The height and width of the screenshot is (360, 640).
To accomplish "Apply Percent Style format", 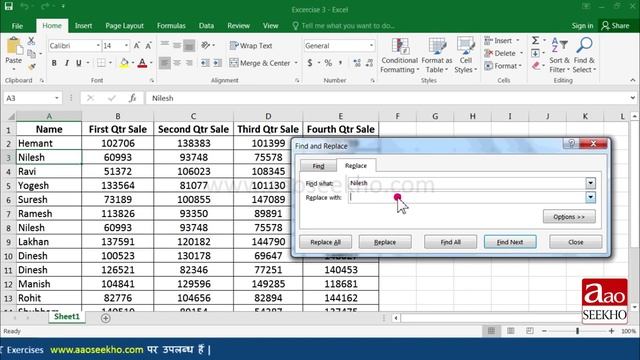I will click(328, 63).
